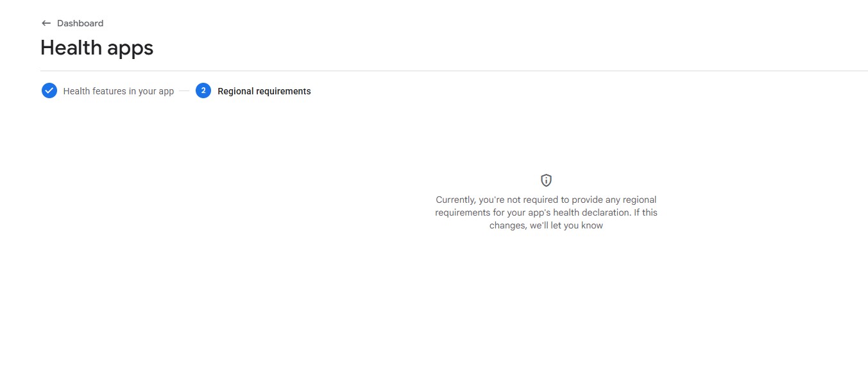The width and height of the screenshot is (868, 369).
Task: Click the word apps in page heading
Action: pyautogui.click(x=130, y=47)
